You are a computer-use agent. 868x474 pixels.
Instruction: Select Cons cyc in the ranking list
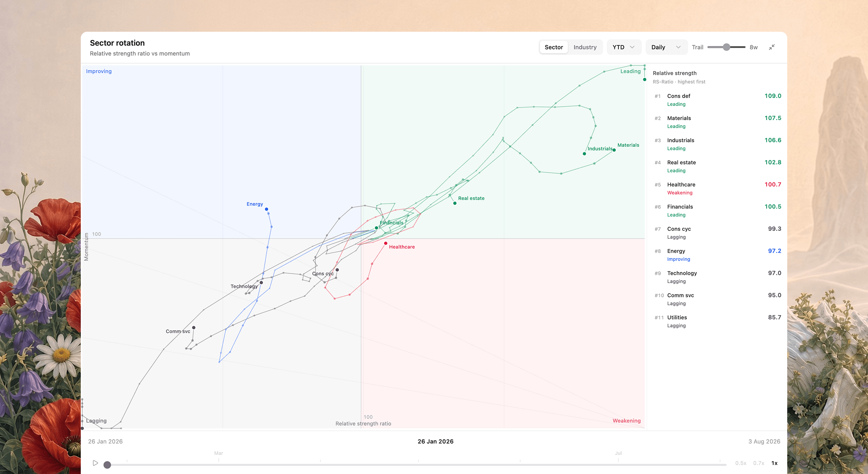[717, 232]
